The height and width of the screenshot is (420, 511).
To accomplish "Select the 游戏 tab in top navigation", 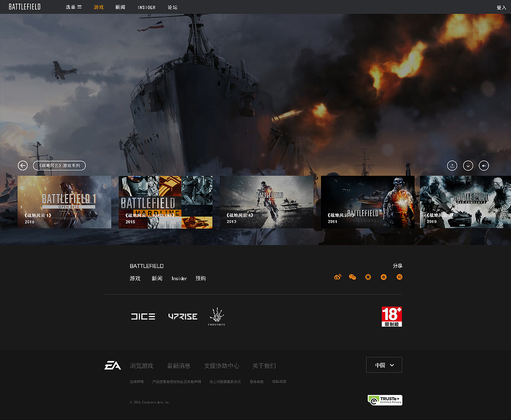I will [99, 7].
